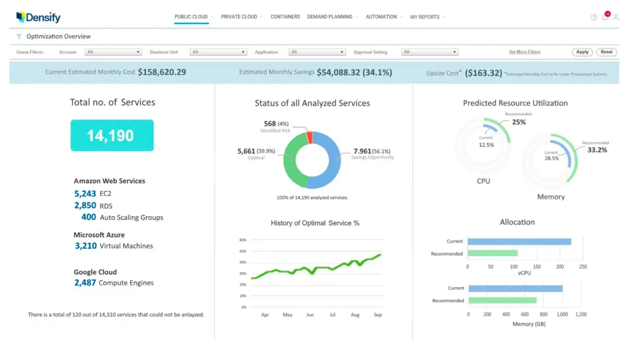
Task: Navigate to Demand Planning
Action: coord(329,17)
